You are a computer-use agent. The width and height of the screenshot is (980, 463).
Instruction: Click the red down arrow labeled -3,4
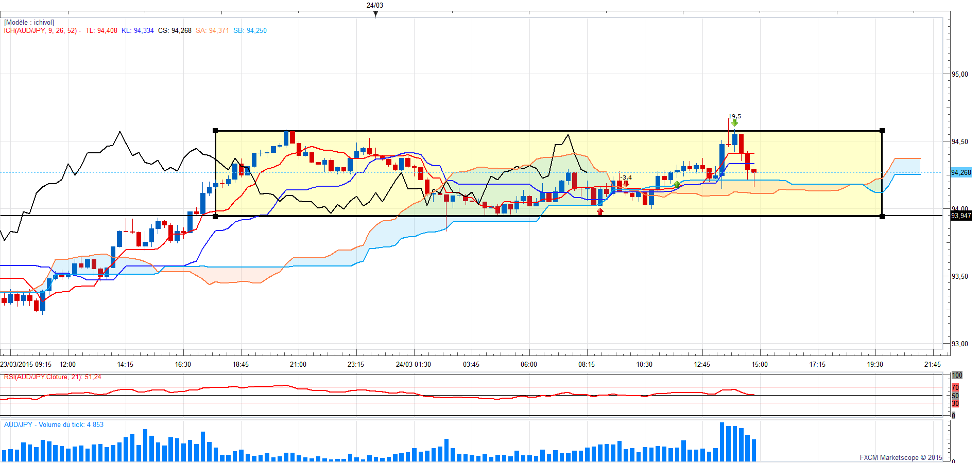point(626,184)
